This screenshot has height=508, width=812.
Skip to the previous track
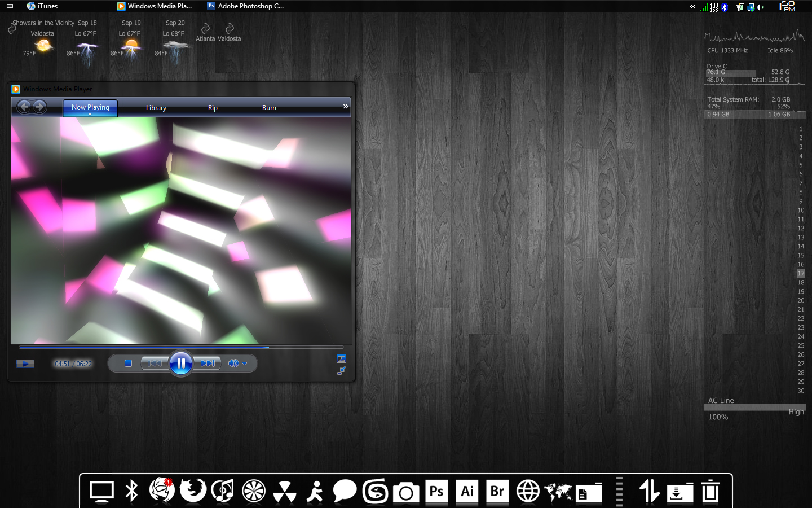[155, 364]
